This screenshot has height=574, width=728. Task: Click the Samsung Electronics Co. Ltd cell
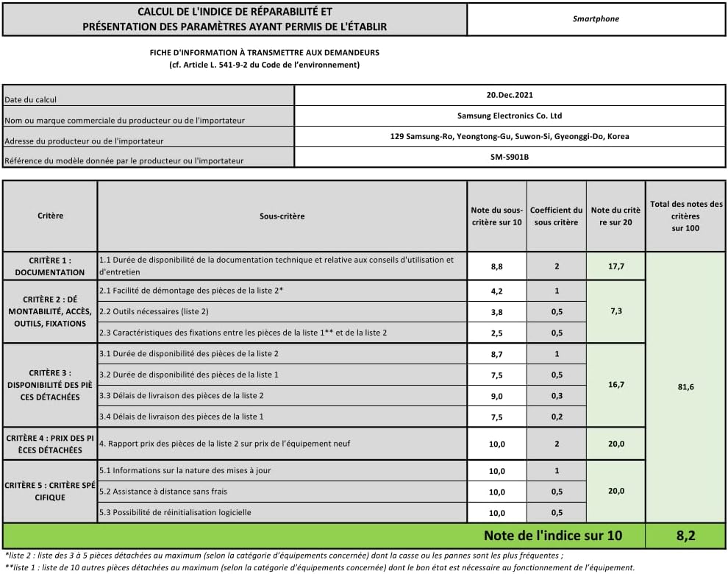point(510,116)
